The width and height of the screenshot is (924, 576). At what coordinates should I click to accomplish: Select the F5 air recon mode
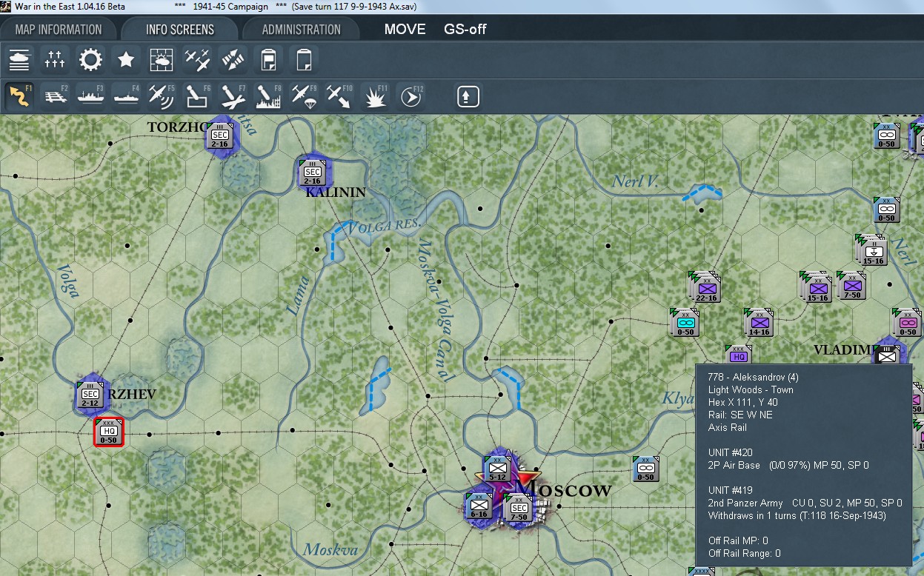[x=162, y=96]
